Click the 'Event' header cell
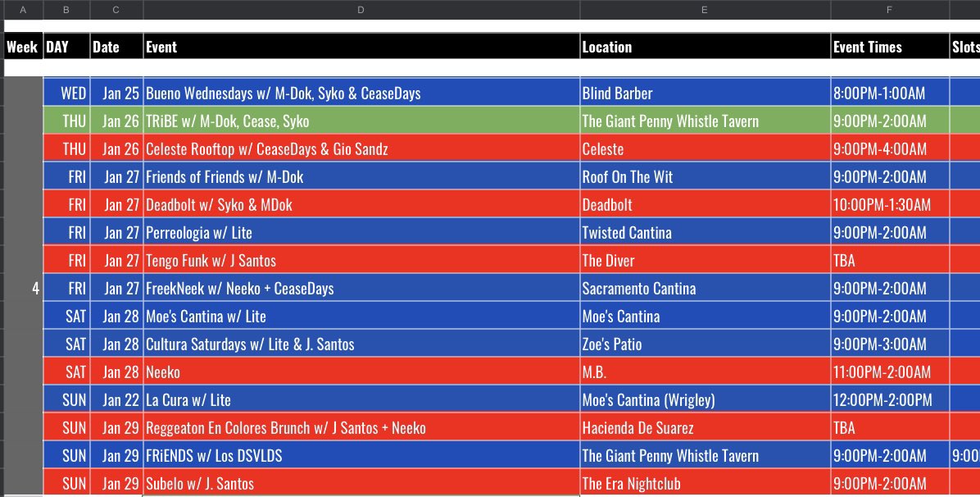Viewport: 980px width, 497px height. pyautogui.click(x=361, y=46)
